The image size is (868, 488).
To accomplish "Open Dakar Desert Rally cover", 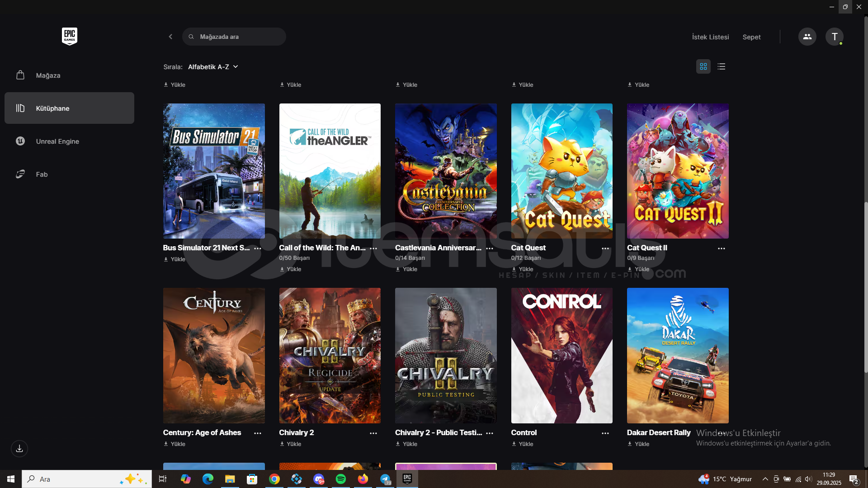I will pos(678,356).
